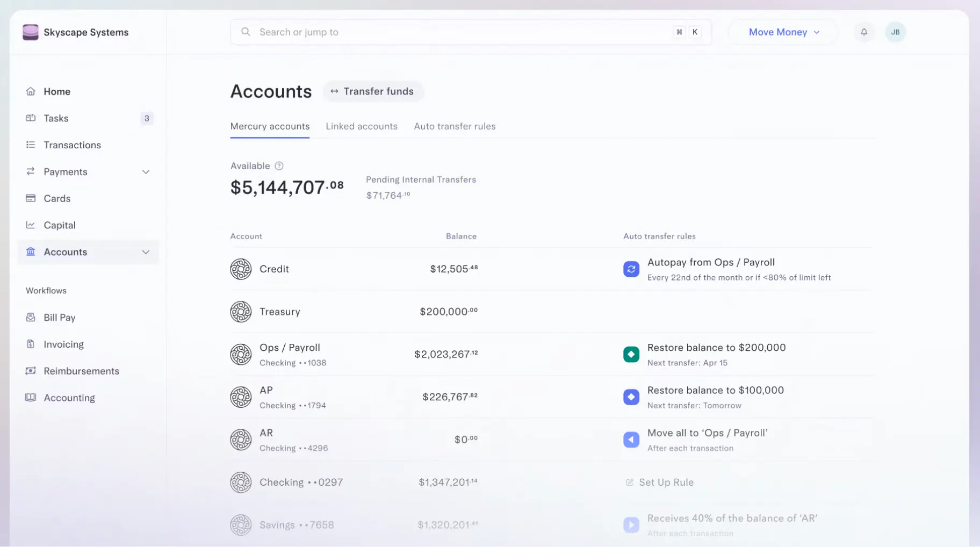Click the Move all to 'Ops / Payroll' icon
Viewport: 980px width, 547px height.
[x=631, y=440]
